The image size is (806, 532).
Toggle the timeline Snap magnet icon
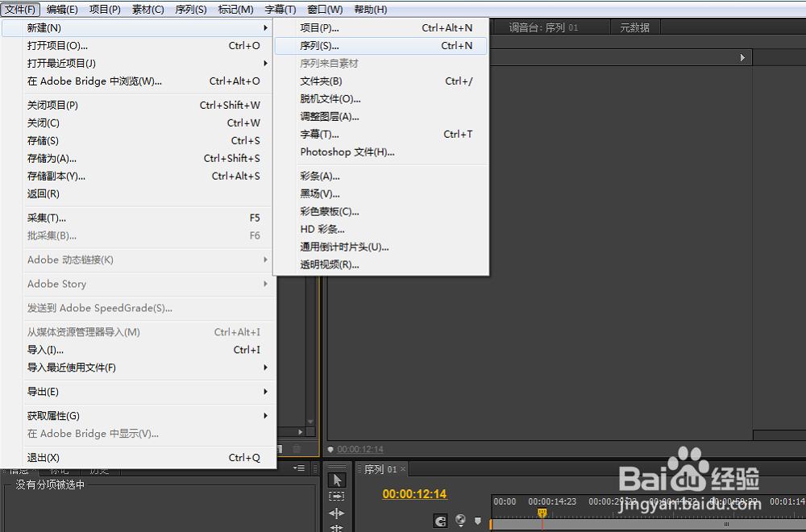click(441, 521)
